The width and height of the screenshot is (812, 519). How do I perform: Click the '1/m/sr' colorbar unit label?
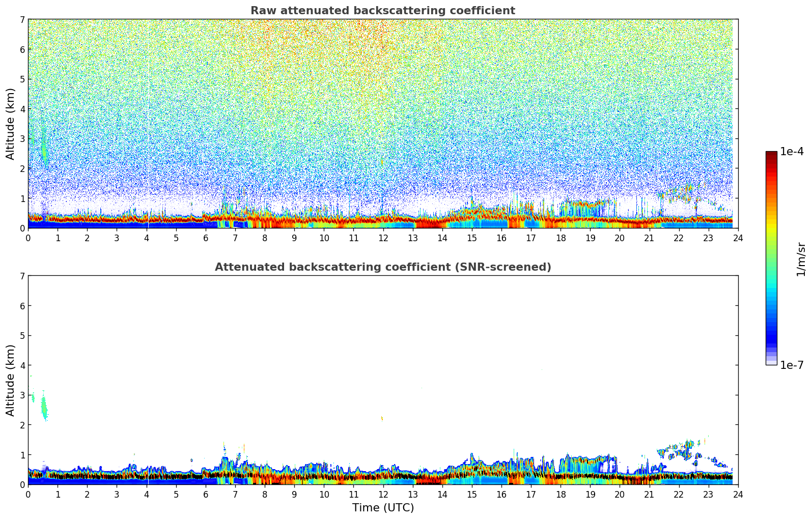pyautogui.click(x=801, y=259)
